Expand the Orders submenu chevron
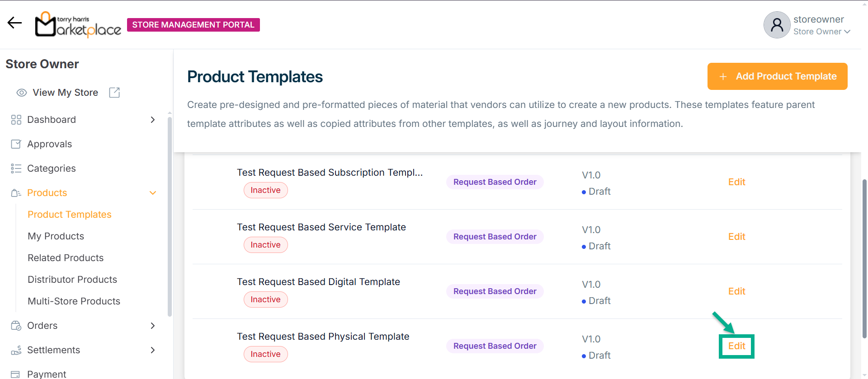 [153, 326]
